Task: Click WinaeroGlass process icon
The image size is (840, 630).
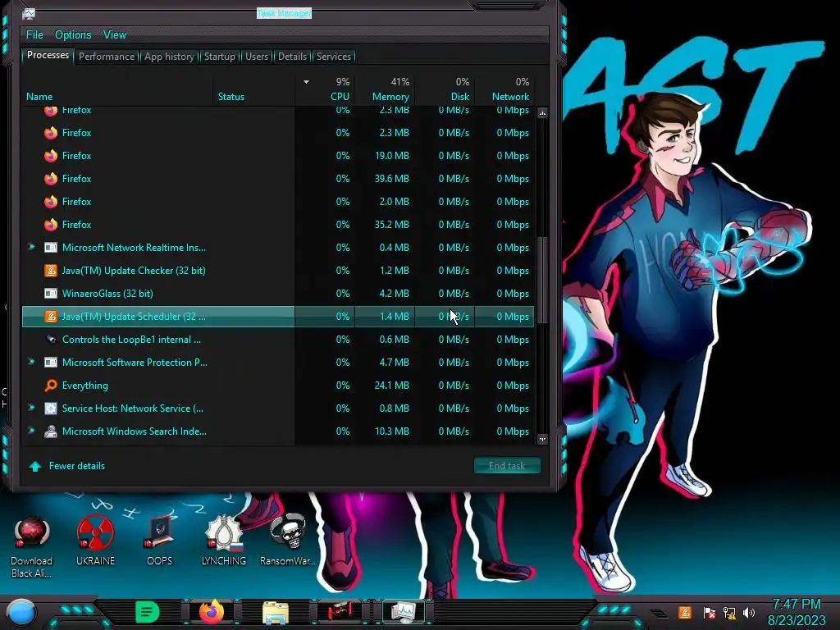Action: click(x=50, y=294)
